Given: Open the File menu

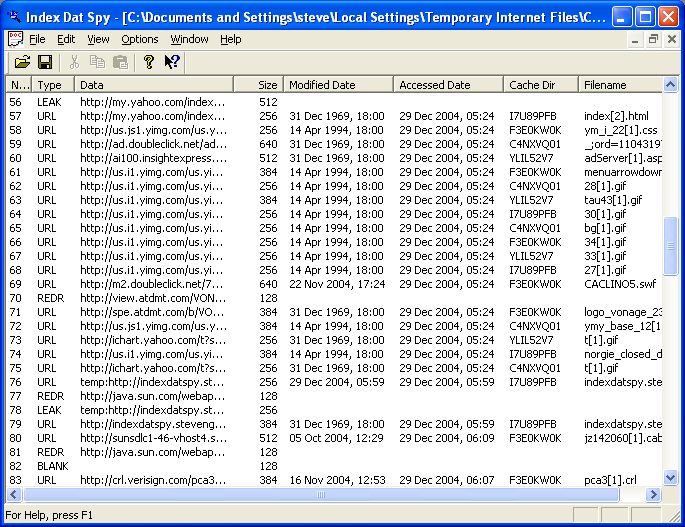Looking at the screenshot, I should [37, 39].
